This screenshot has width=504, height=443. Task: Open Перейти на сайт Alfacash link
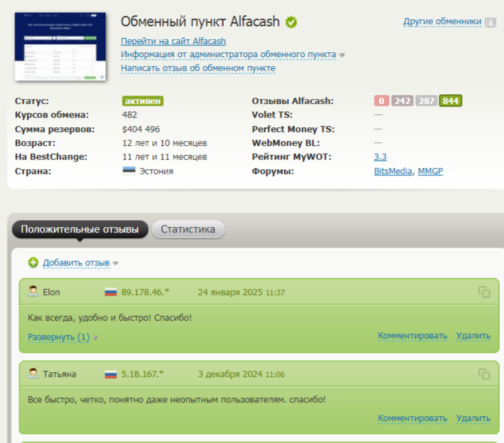coord(174,41)
